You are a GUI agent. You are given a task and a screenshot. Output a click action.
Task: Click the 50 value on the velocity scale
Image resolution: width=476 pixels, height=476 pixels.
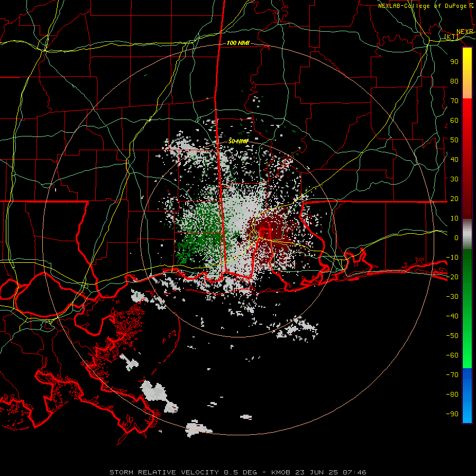[x=454, y=140]
